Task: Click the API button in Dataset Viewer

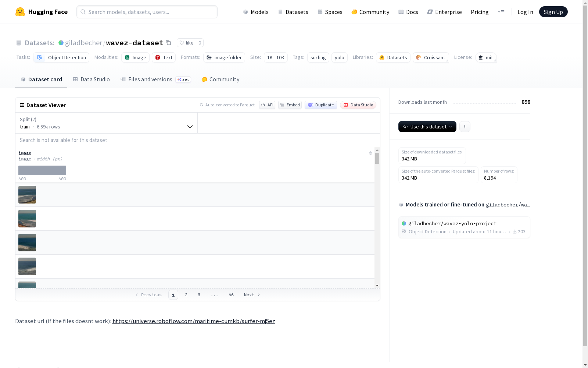Action: pyautogui.click(x=267, y=105)
